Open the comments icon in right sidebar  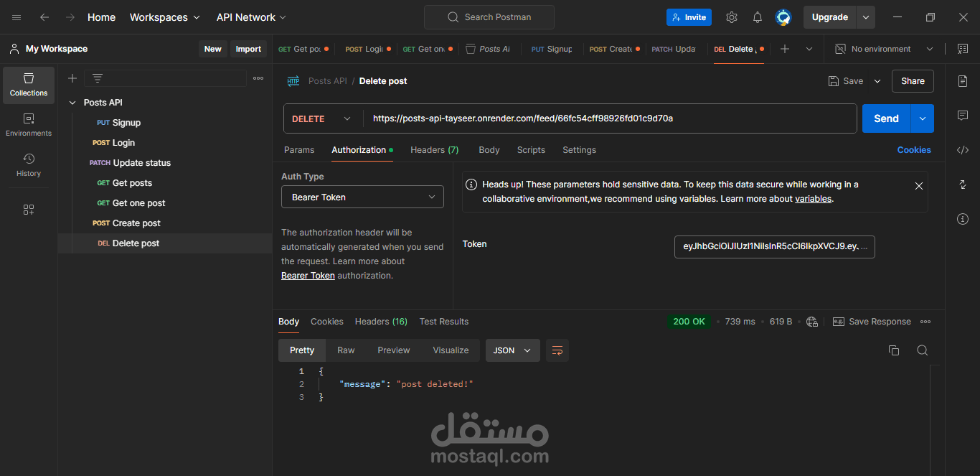(963, 116)
